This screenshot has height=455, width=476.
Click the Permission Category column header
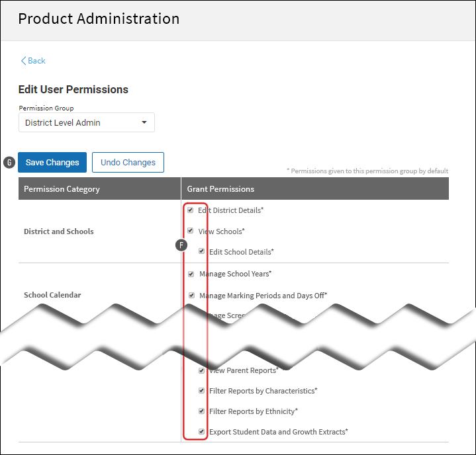tap(99, 188)
